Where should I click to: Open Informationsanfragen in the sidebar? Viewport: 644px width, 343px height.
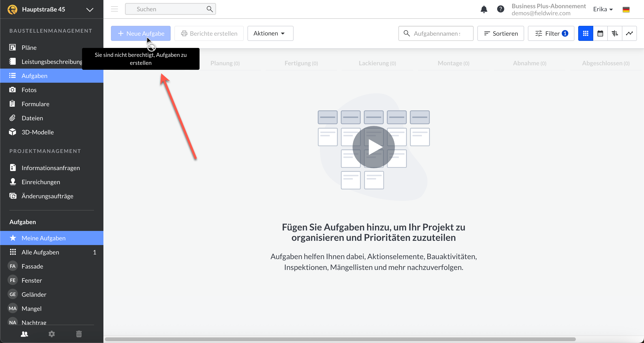[51, 168]
